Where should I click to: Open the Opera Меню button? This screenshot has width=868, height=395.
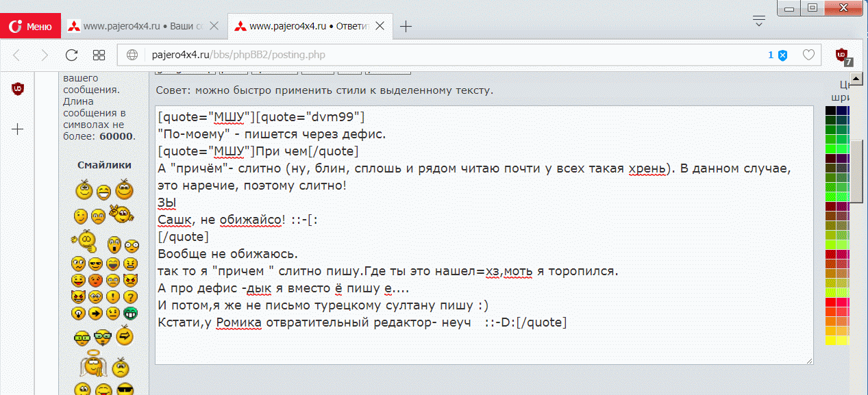[x=29, y=27]
